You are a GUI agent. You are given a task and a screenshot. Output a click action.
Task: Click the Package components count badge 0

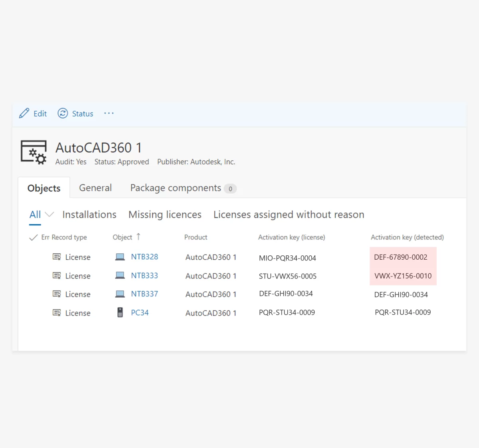[x=230, y=189]
